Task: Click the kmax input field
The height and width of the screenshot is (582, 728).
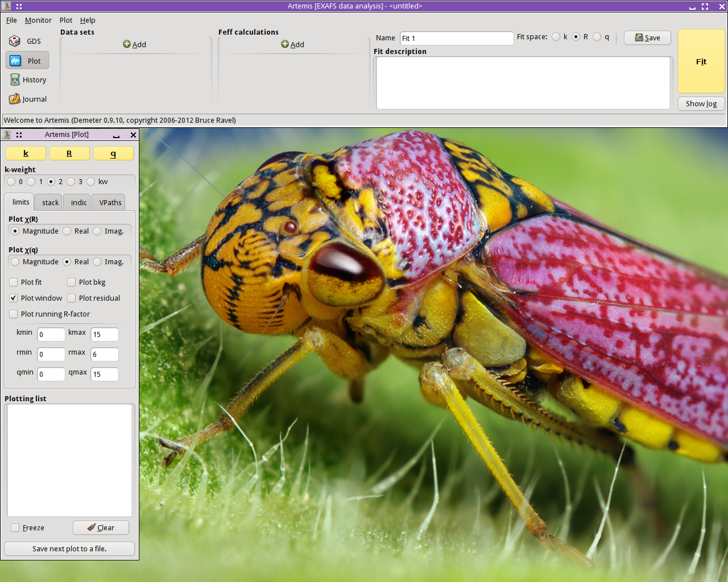Action: point(105,335)
